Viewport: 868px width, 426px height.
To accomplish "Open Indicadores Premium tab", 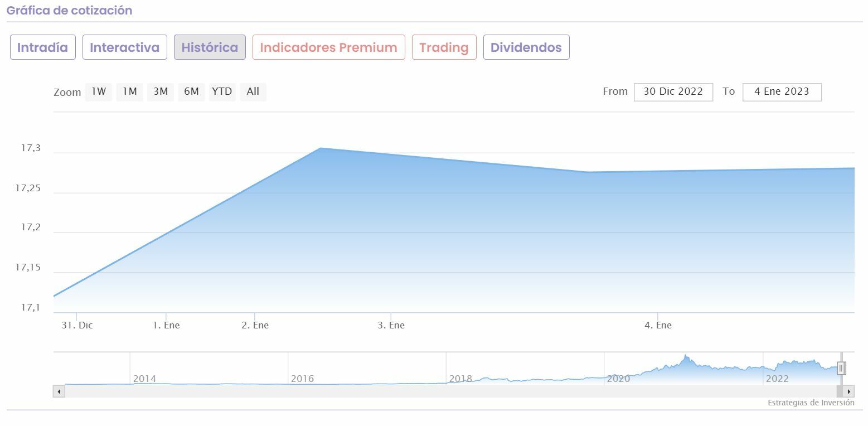I will click(x=328, y=47).
